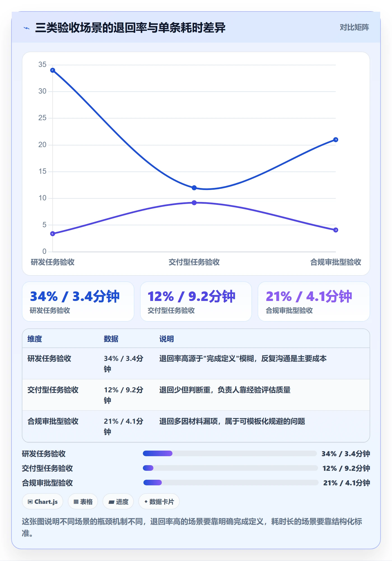Click the 合规审批型验收 progress bar
The width and height of the screenshot is (392, 561).
231,483
